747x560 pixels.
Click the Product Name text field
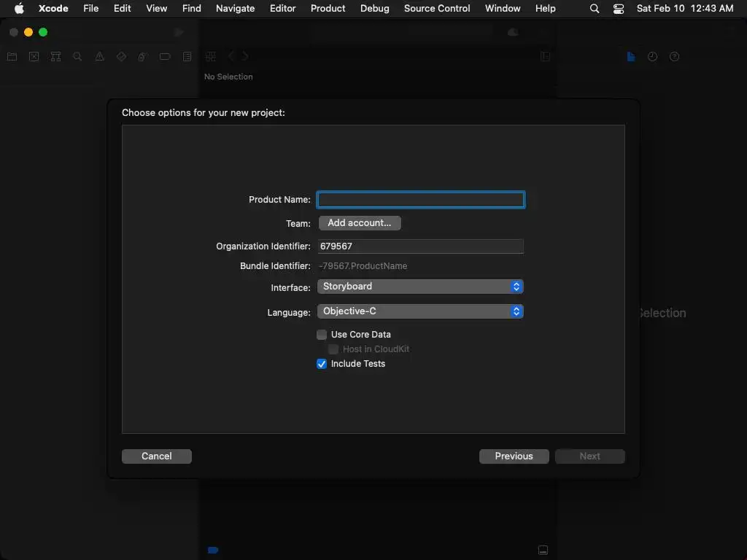tap(421, 200)
